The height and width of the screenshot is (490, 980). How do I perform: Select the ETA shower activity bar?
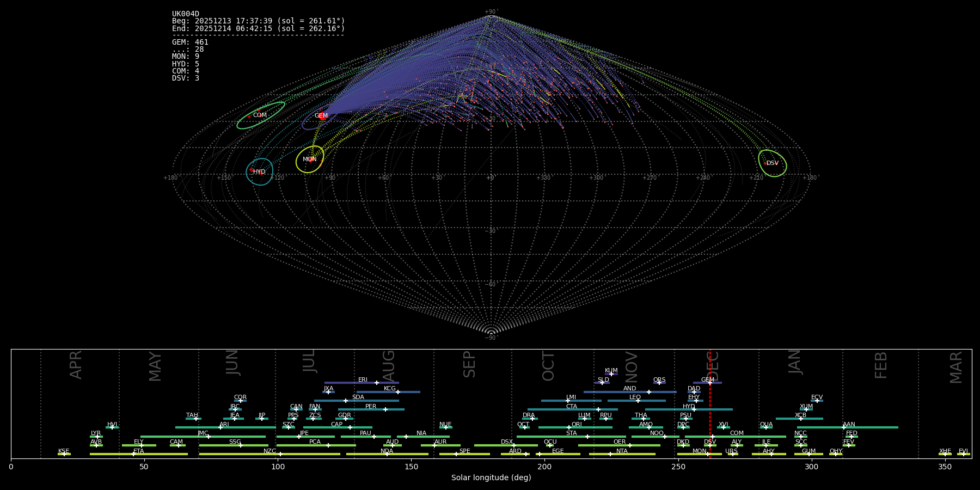pos(139,454)
